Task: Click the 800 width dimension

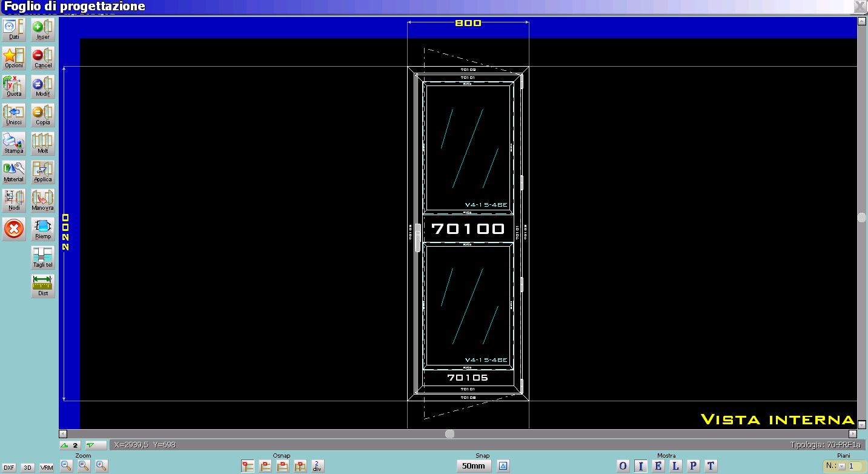Action: pos(468,23)
